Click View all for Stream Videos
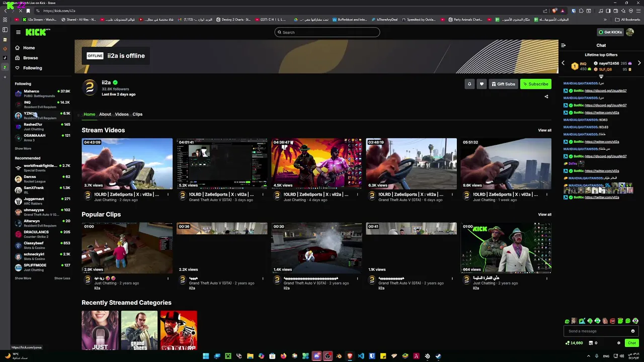The image size is (644, 362). click(544, 130)
